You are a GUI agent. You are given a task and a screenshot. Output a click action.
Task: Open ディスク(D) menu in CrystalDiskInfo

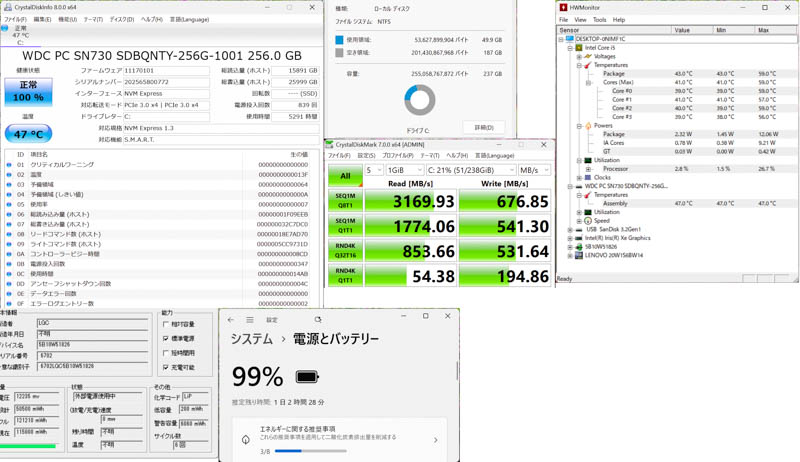point(122,19)
